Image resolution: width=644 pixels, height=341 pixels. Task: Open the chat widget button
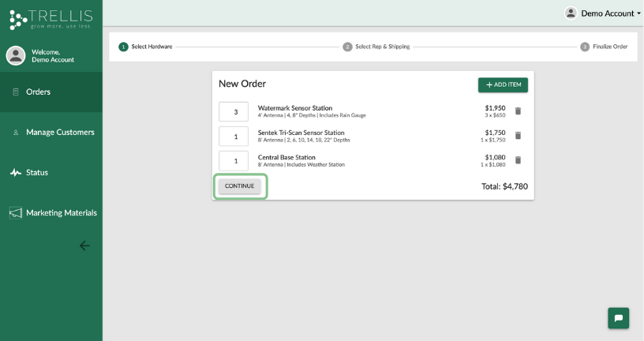(618, 318)
